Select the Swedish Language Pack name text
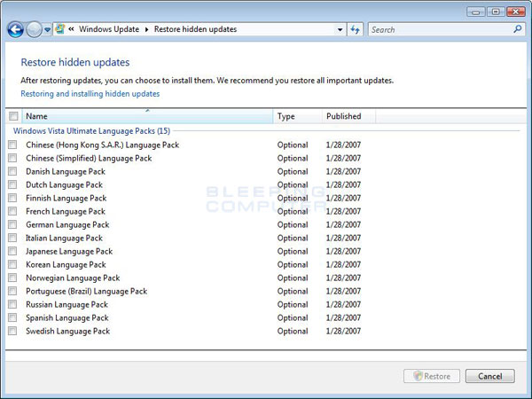532x399 pixels. pos(68,331)
